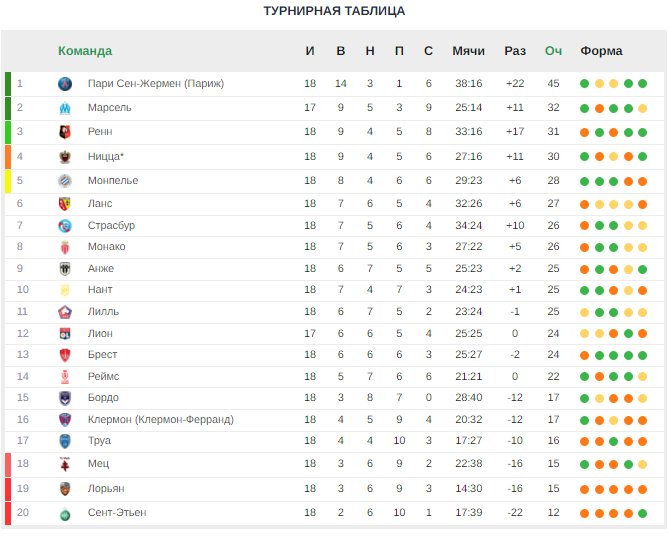Image resolution: width=668 pixels, height=537 pixels.
Task: Click first form dot in Реймс row
Action: pyautogui.click(x=584, y=376)
